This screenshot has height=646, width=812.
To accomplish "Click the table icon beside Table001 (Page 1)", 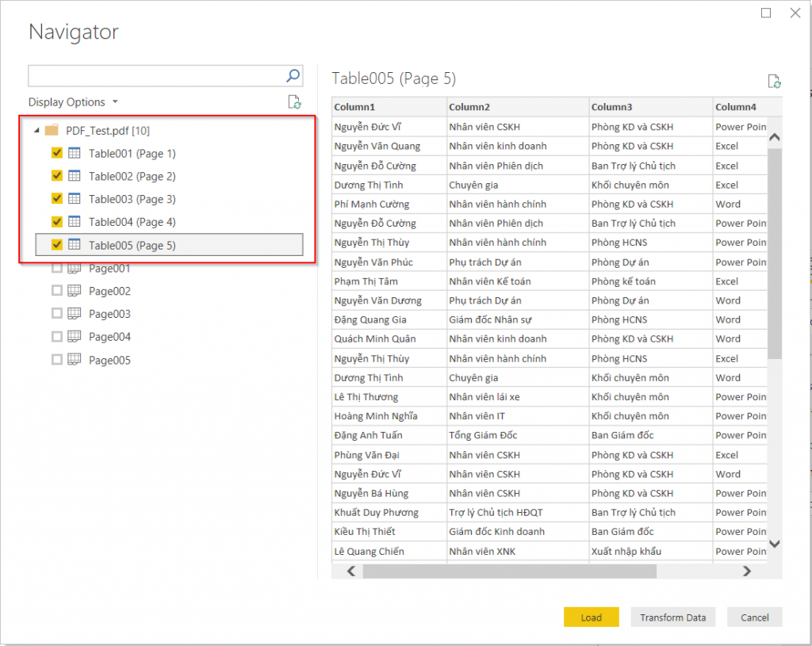I will click(x=73, y=153).
